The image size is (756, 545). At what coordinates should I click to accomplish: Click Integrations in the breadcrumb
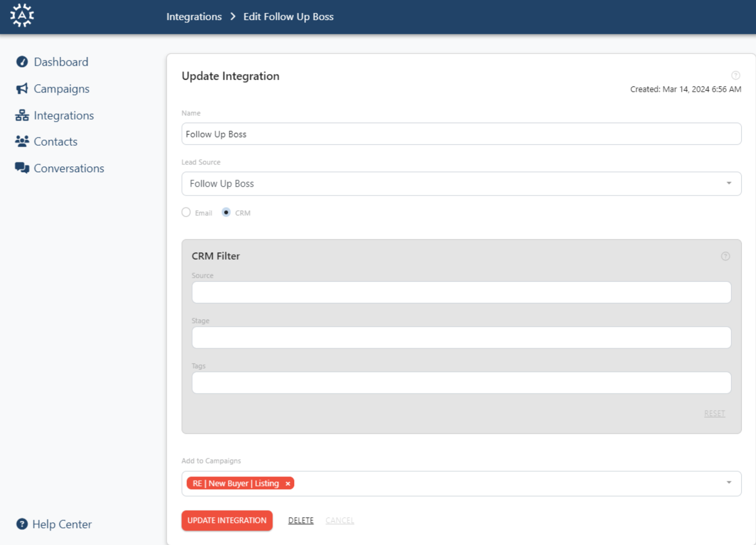(194, 17)
